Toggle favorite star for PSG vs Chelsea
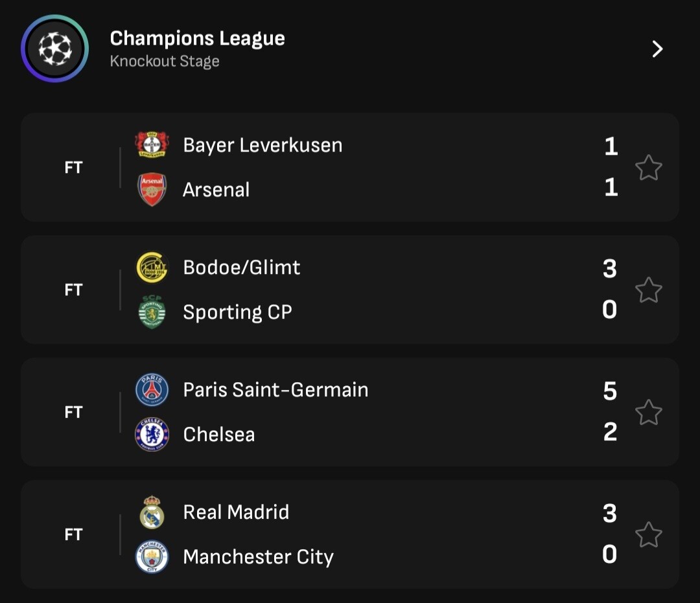 [x=648, y=413]
